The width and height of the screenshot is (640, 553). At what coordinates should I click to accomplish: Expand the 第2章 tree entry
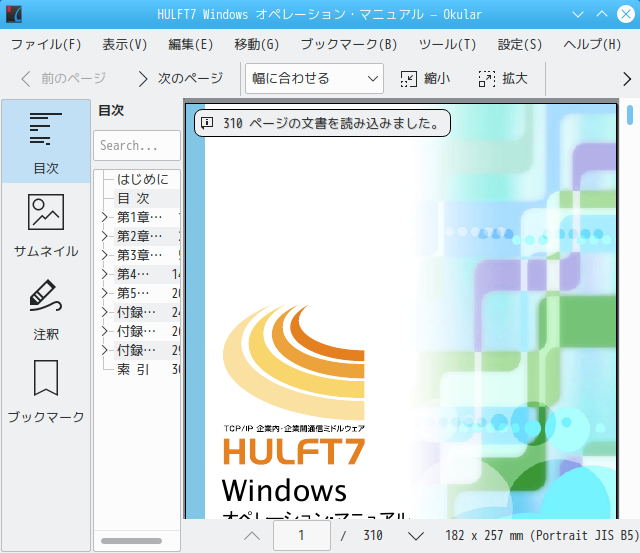click(x=104, y=236)
